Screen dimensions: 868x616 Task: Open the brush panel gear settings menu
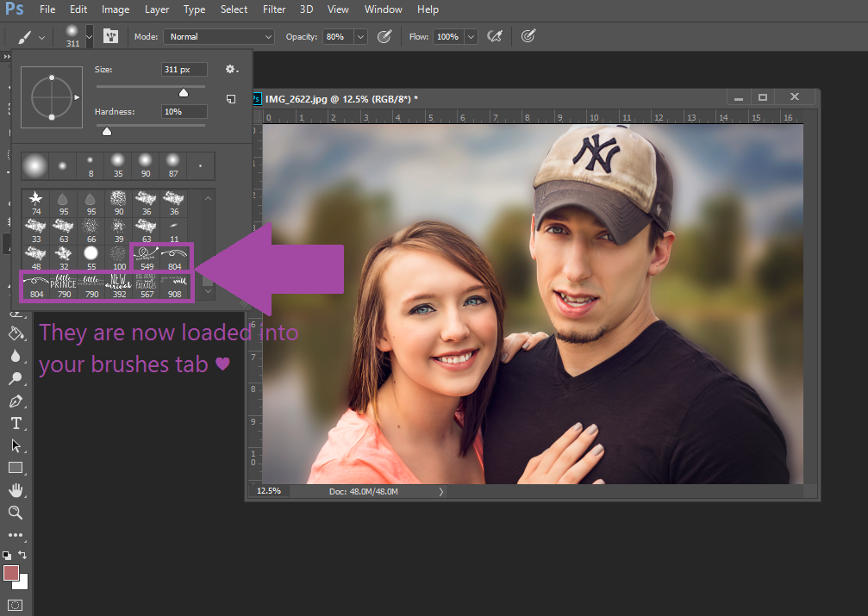click(x=231, y=69)
